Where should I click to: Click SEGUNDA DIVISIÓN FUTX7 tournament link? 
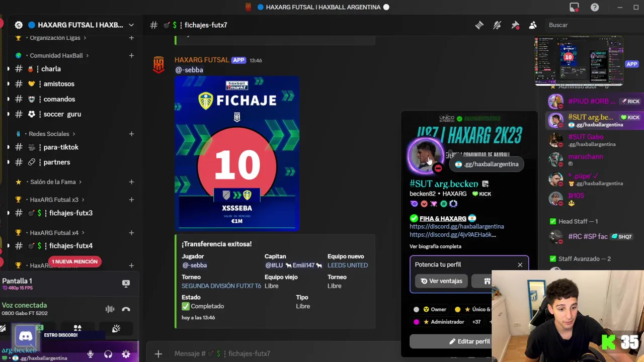(221, 286)
